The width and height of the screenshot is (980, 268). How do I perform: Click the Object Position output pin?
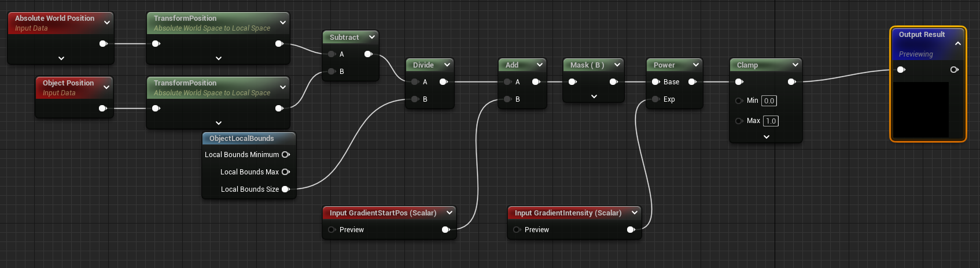point(103,108)
